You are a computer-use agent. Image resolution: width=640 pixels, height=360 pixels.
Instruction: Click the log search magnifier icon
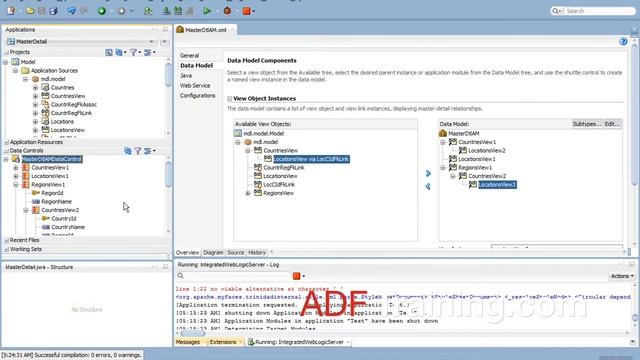point(180,276)
